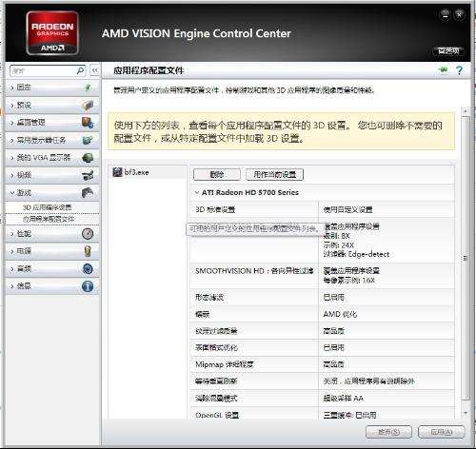Click the 性能 gauge icon
Image resolution: width=476 pixels, height=449 pixels.
coord(88,234)
